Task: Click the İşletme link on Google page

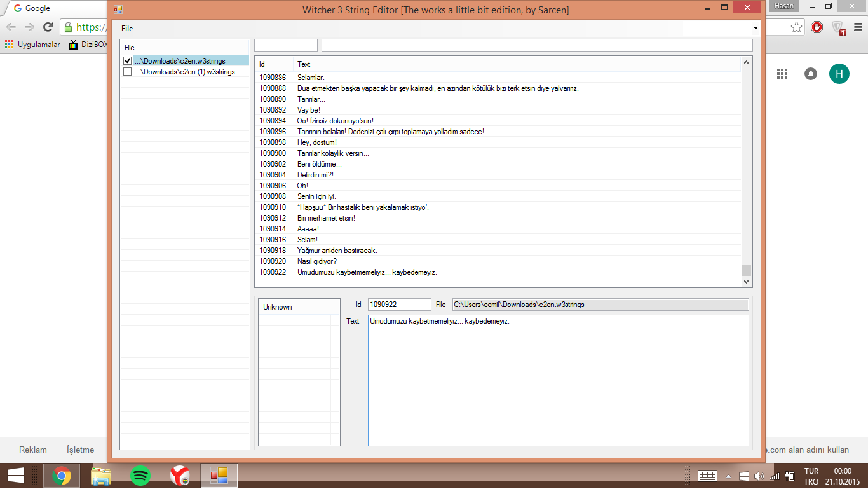Action: coord(80,450)
